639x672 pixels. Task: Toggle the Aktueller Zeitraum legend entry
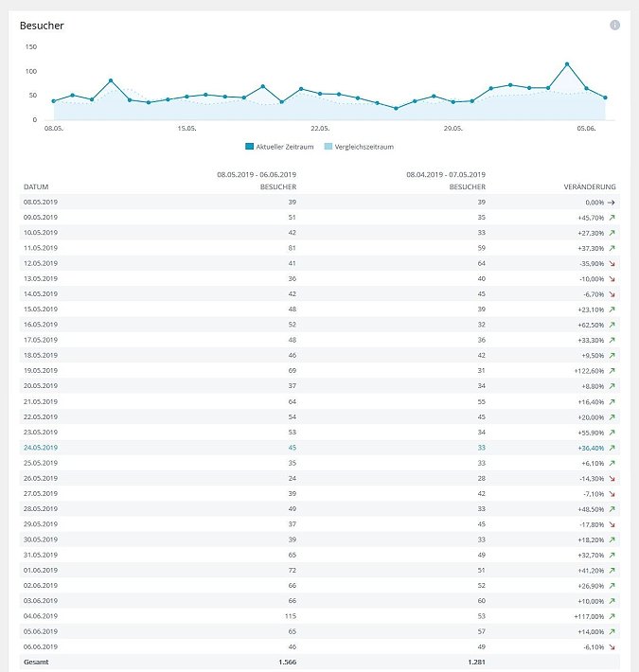[x=282, y=147]
